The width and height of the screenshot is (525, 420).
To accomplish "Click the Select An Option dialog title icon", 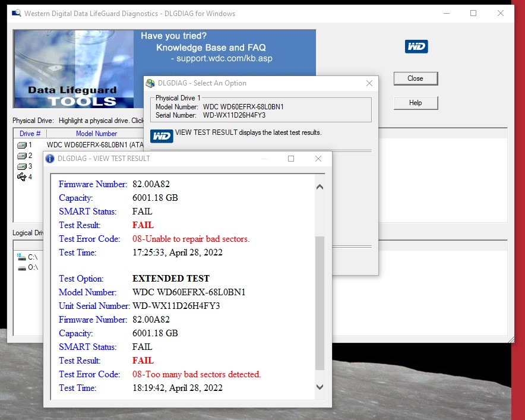I will (150, 83).
